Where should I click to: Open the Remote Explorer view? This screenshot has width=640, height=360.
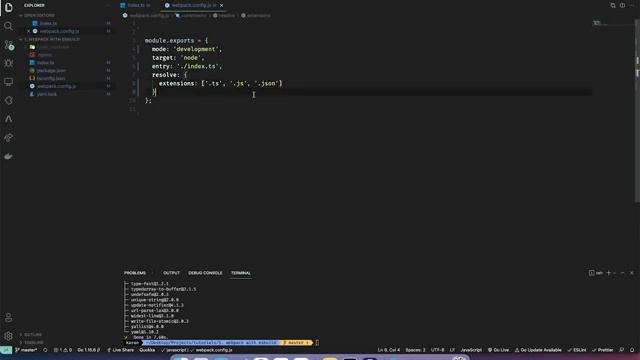point(9,82)
